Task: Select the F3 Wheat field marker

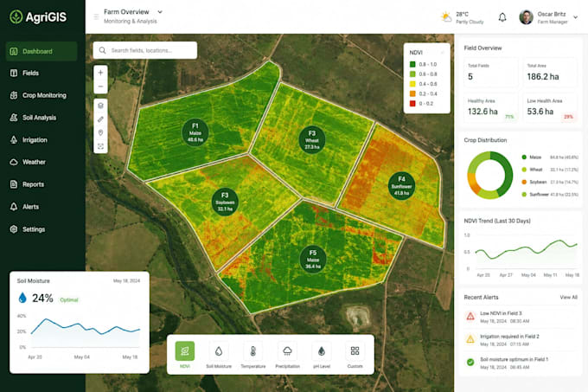Action: click(x=312, y=140)
